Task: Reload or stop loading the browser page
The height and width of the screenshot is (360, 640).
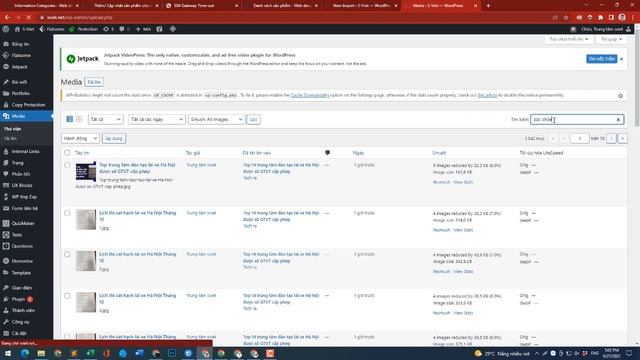Action: click(x=29, y=18)
